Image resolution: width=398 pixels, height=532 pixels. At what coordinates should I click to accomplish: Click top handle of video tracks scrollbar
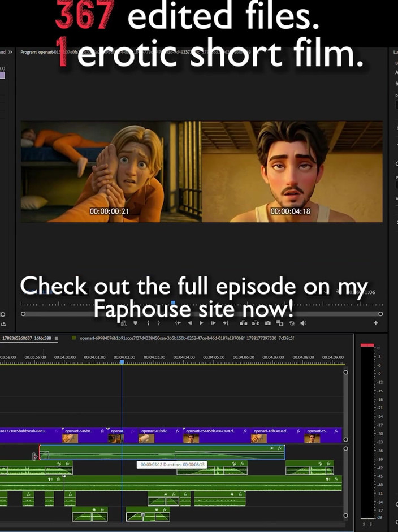(x=346, y=372)
